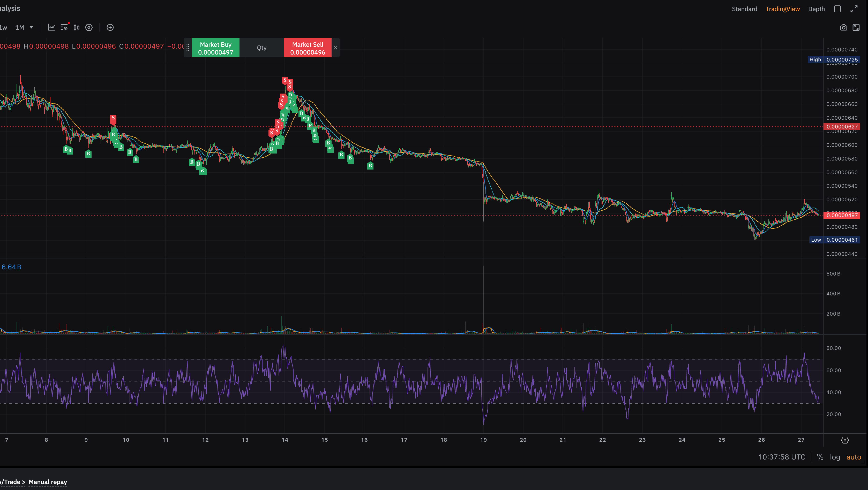The image size is (868, 490).
Task: Click Market Buy at 0.00000497
Action: pos(216,48)
